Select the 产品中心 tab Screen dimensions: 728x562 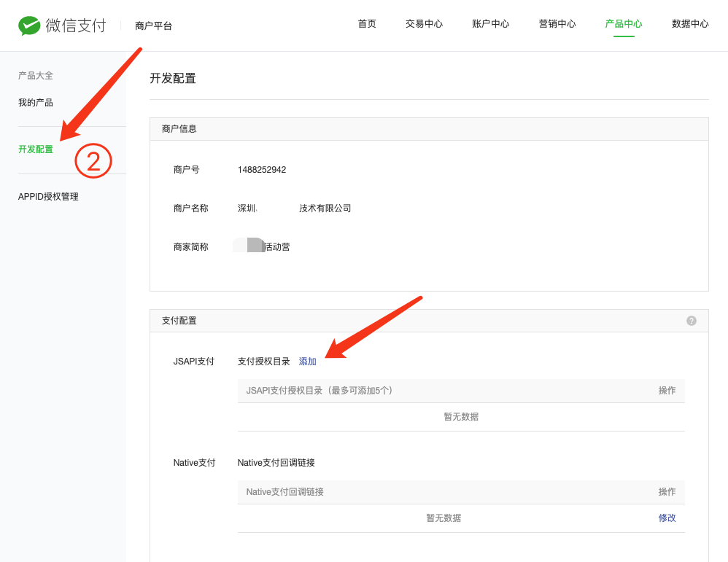coord(624,24)
